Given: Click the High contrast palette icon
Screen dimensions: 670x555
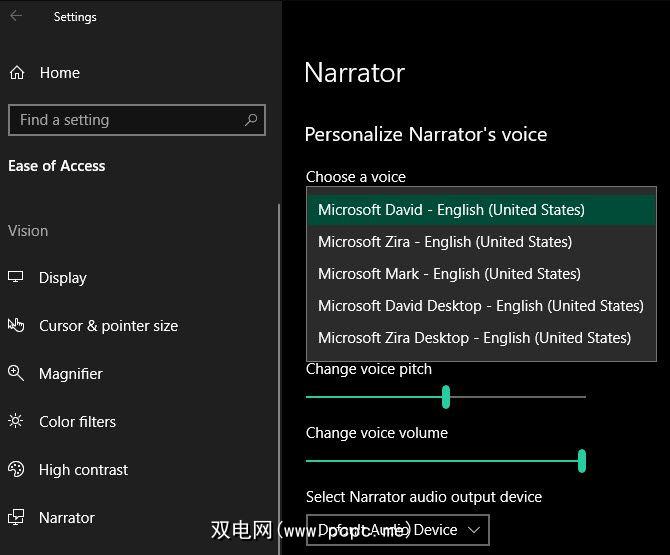Looking at the screenshot, I should [16, 470].
